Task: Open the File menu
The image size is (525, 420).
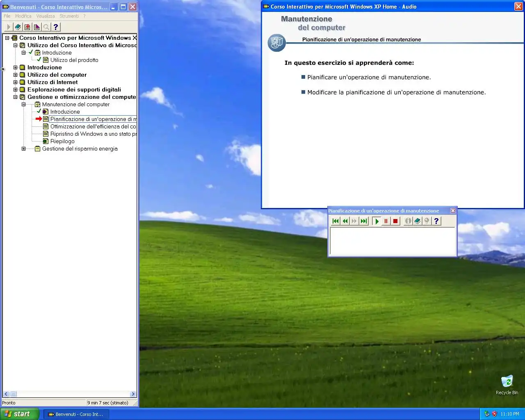Action: click(7, 16)
